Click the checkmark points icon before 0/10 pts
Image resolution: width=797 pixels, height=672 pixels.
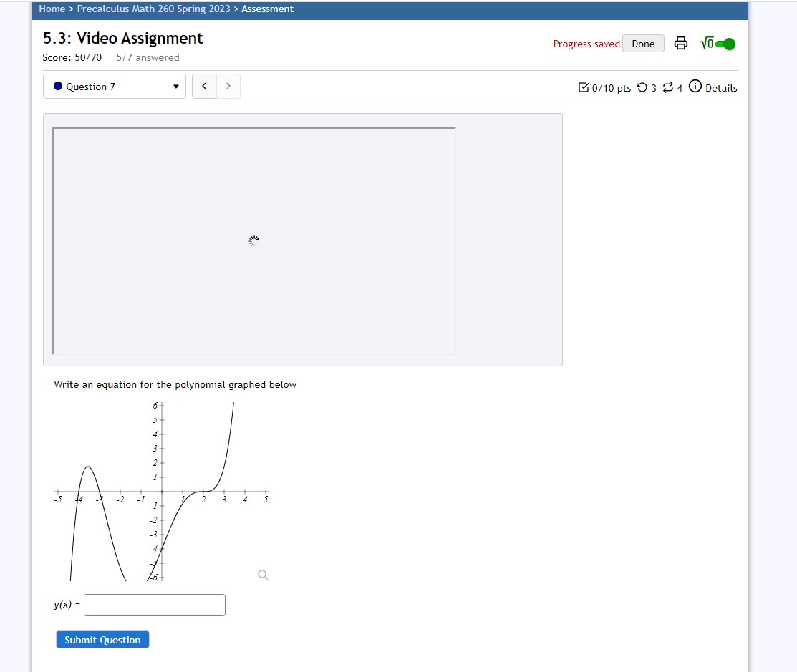pyautogui.click(x=584, y=87)
